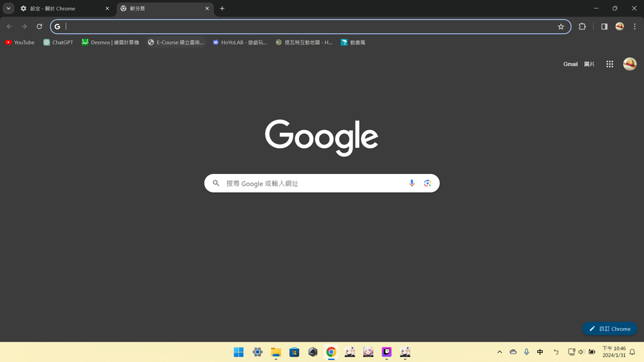644x362 pixels.
Task: Click the Gmail link
Action: pos(571,64)
